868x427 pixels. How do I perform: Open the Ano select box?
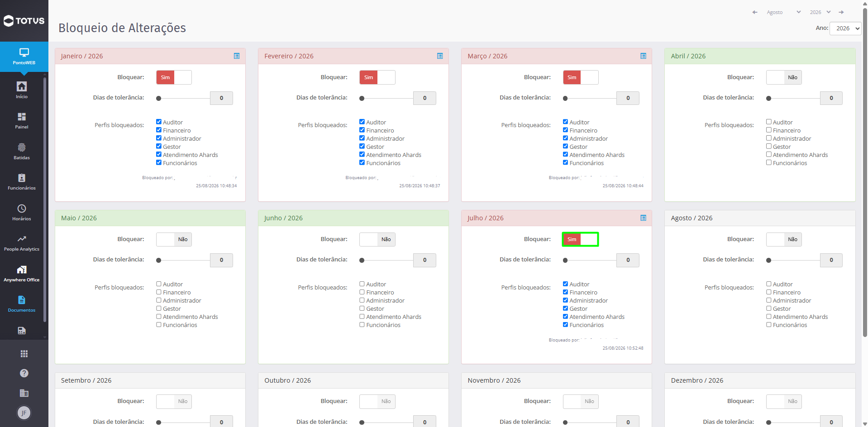pyautogui.click(x=845, y=28)
